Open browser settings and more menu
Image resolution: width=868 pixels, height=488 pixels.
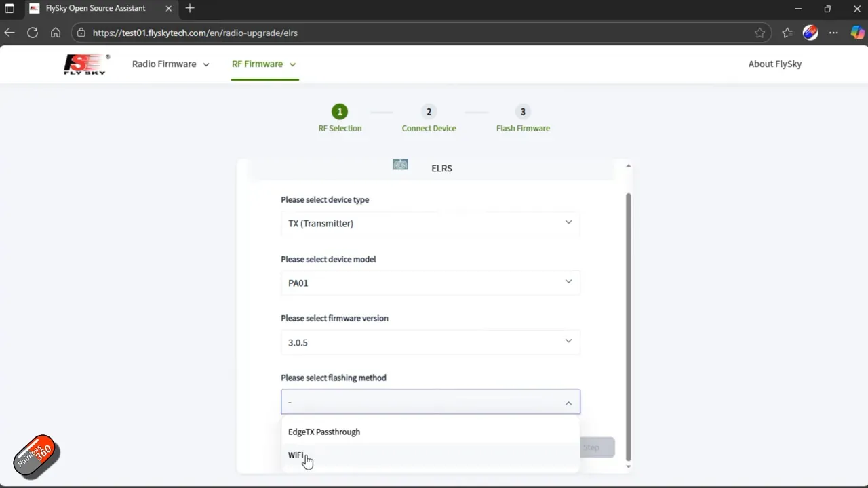pyautogui.click(x=833, y=33)
